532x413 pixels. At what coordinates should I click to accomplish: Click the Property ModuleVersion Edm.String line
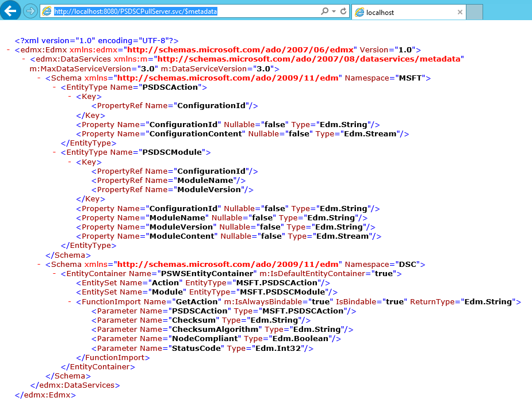click(x=225, y=227)
